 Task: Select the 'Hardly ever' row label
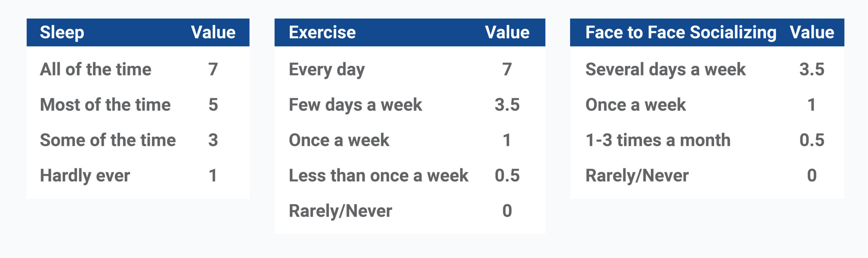(85, 176)
